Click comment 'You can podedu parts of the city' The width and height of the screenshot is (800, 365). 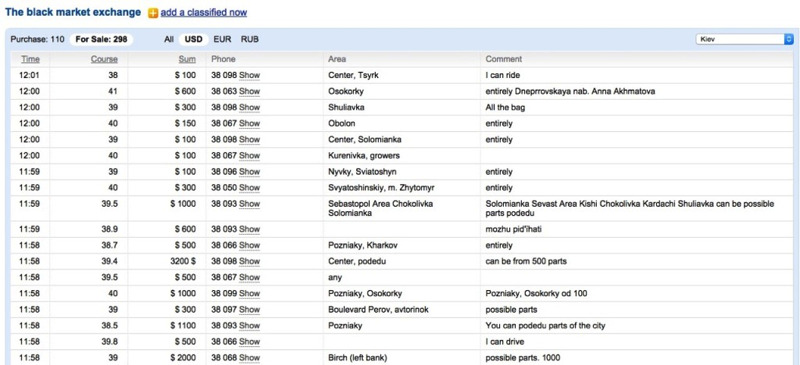(x=545, y=326)
